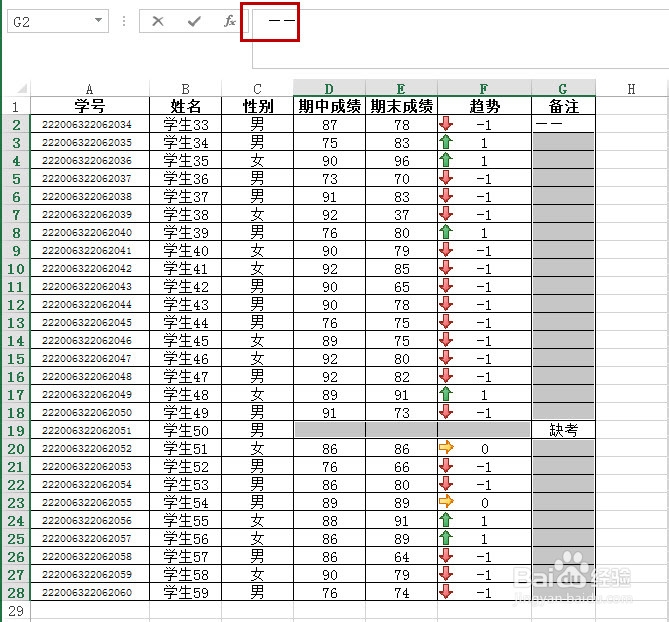Click final score 64 in row 26
The width and height of the screenshot is (669, 622).
coord(401,557)
